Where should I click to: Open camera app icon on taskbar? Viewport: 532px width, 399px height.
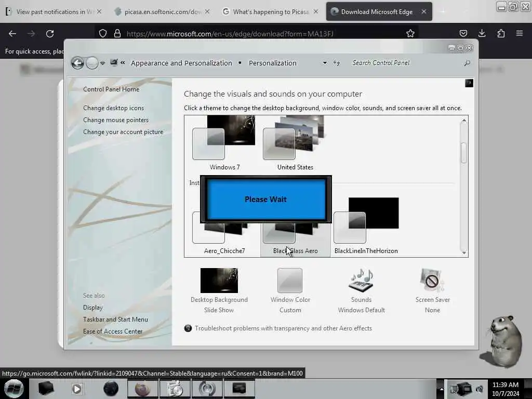click(175, 389)
